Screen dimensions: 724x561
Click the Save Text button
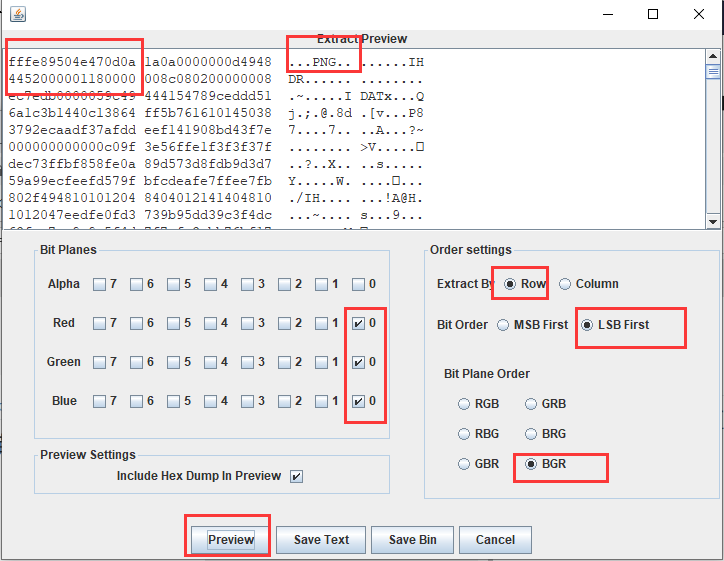(321, 540)
